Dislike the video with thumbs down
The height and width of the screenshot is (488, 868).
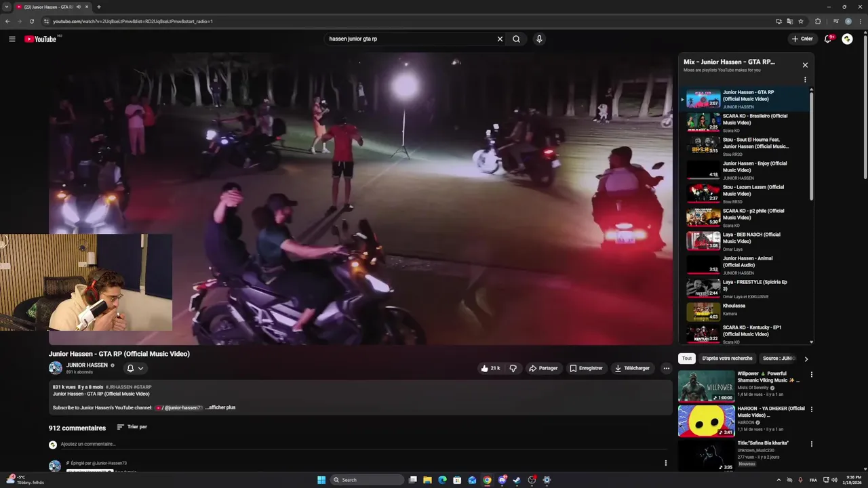pos(513,368)
